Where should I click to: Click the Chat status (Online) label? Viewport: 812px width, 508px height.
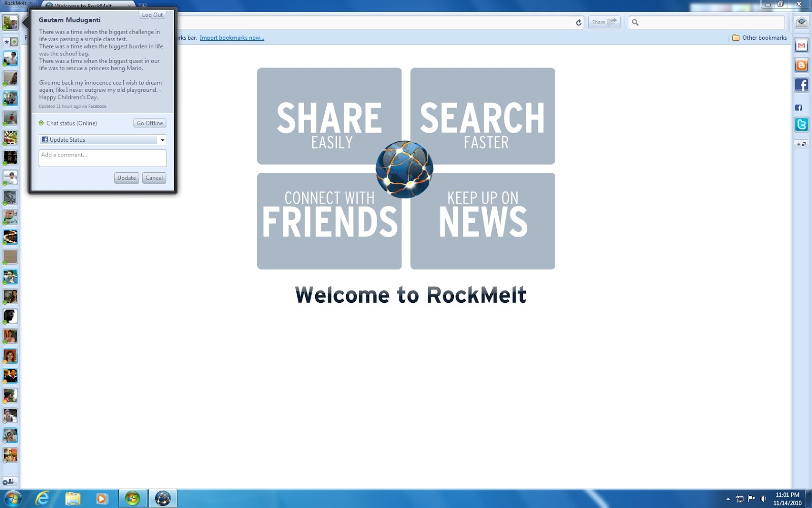[72, 123]
